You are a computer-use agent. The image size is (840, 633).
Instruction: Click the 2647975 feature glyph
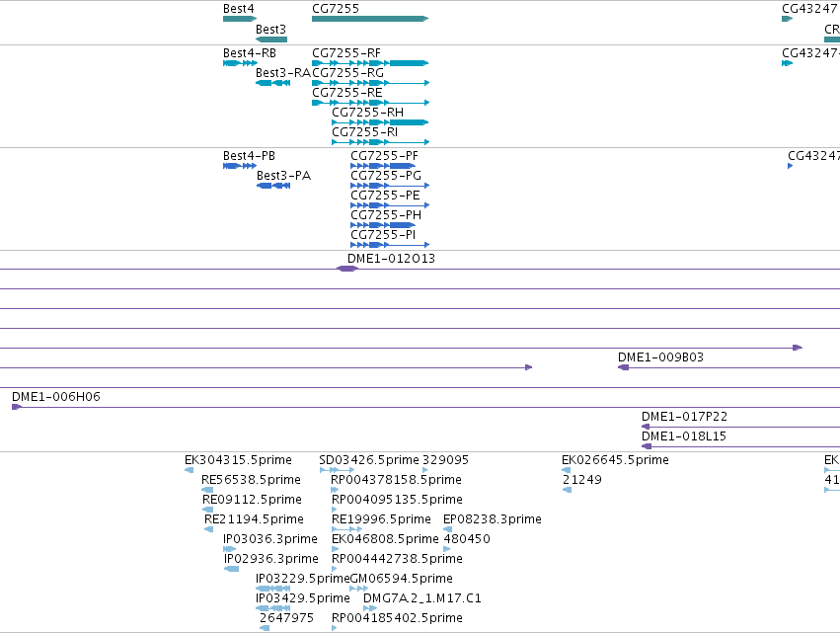click(x=265, y=628)
